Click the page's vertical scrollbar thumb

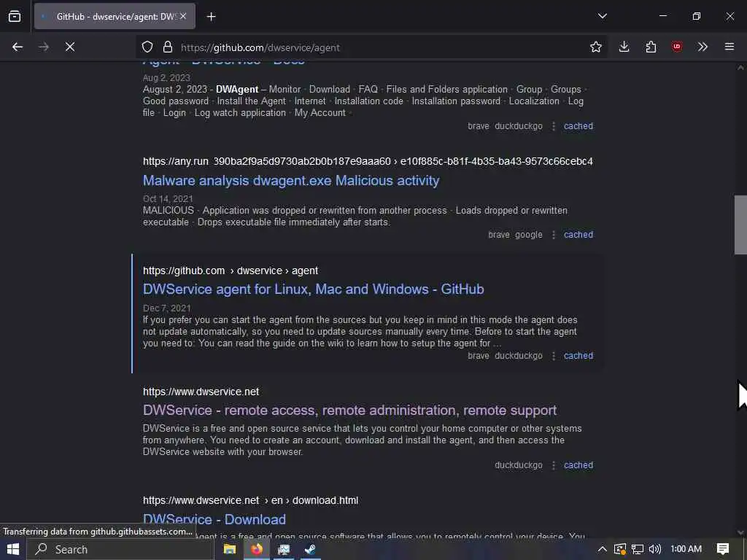click(740, 225)
